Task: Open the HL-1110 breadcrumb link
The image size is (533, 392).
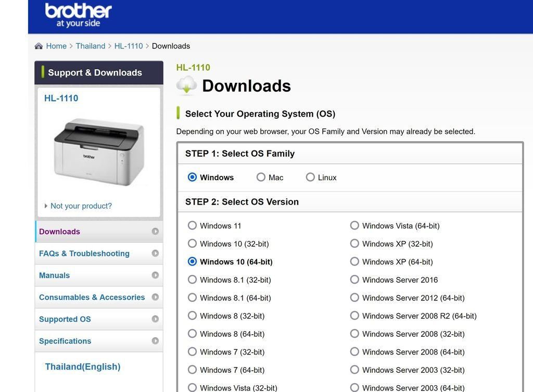Action: pyautogui.click(x=129, y=46)
